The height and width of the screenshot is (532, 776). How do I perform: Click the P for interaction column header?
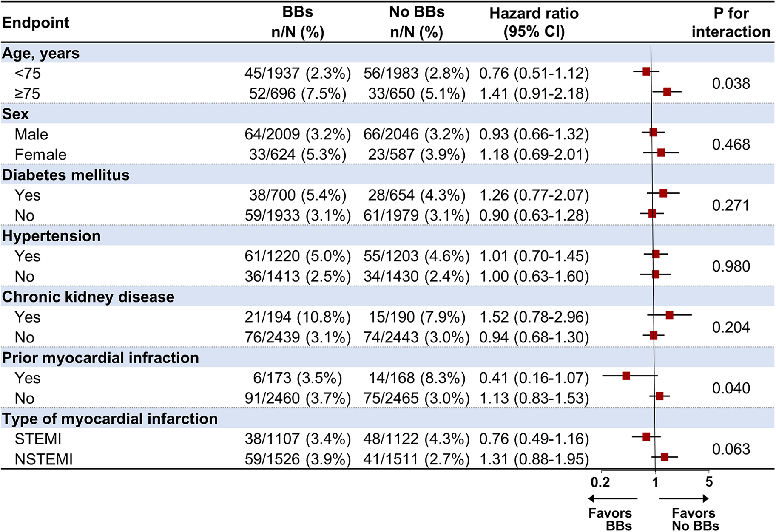coord(731,22)
